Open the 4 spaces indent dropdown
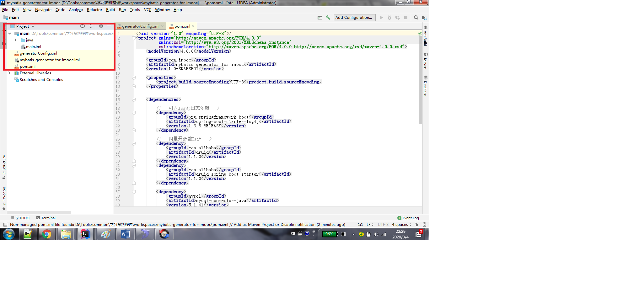The image size is (644, 293). pyautogui.click(x=401, y=225)
